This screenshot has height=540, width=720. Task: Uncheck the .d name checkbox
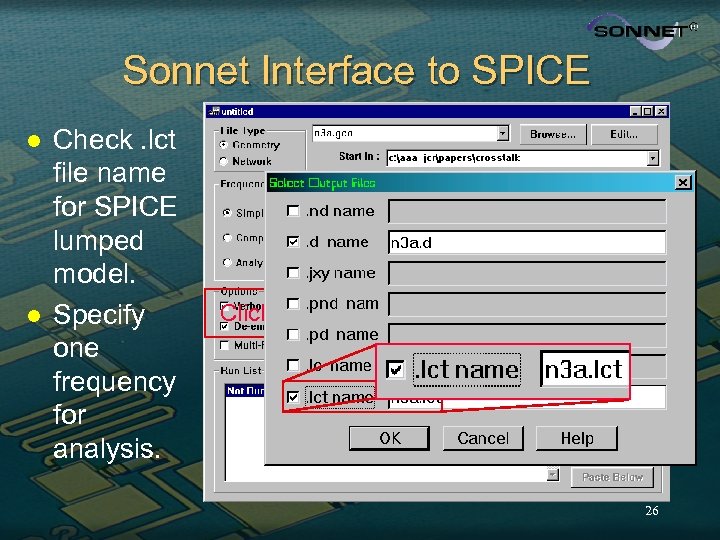(292, 242)
